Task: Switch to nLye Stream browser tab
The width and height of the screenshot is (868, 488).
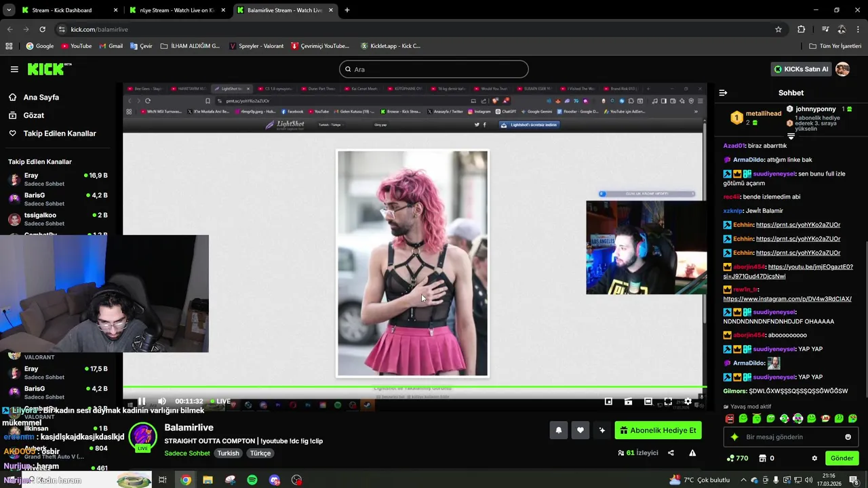Action: (178, 10)
